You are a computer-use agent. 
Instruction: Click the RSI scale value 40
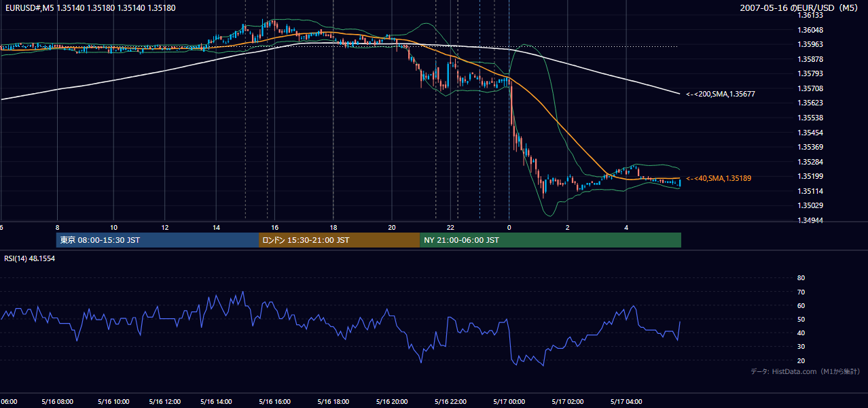pos(801,333)
